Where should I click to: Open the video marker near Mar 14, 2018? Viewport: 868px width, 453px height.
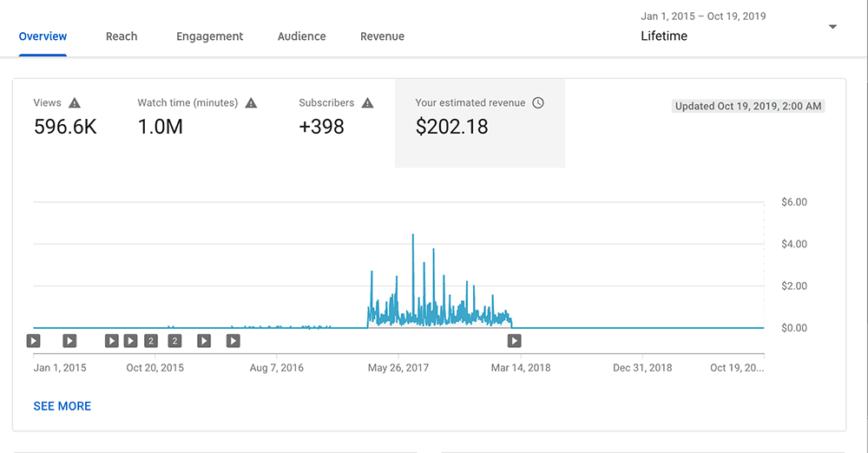tap(514, 341)
